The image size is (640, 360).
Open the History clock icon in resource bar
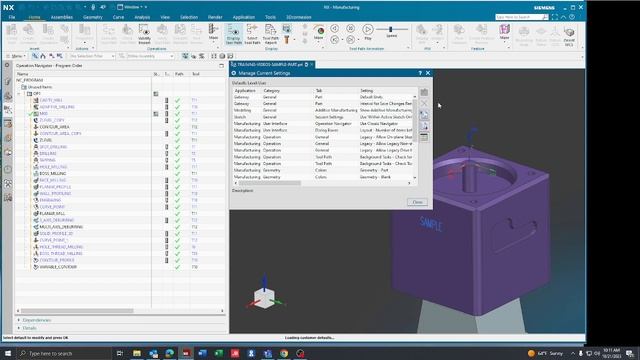[8, 169]
